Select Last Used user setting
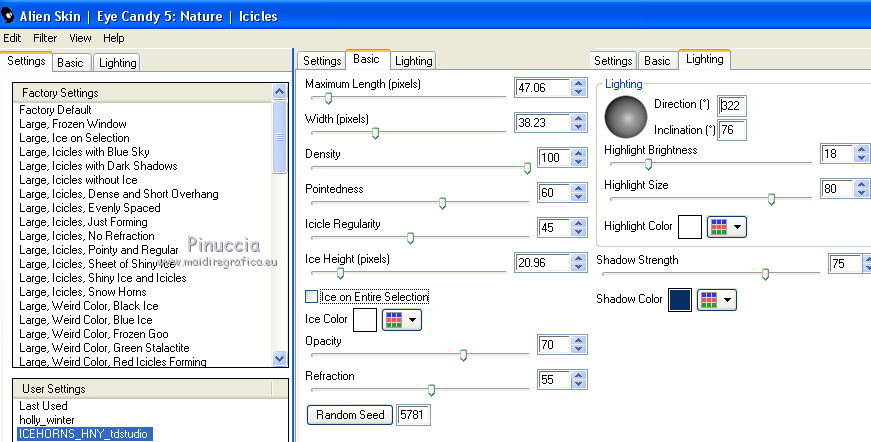 [43, 406]
